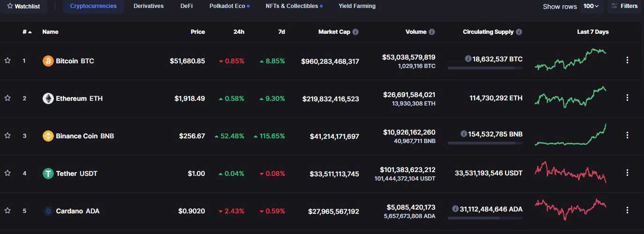Click the Cardano logo icon
Screen dimensions: 644x234
click(x=48, y=211)
